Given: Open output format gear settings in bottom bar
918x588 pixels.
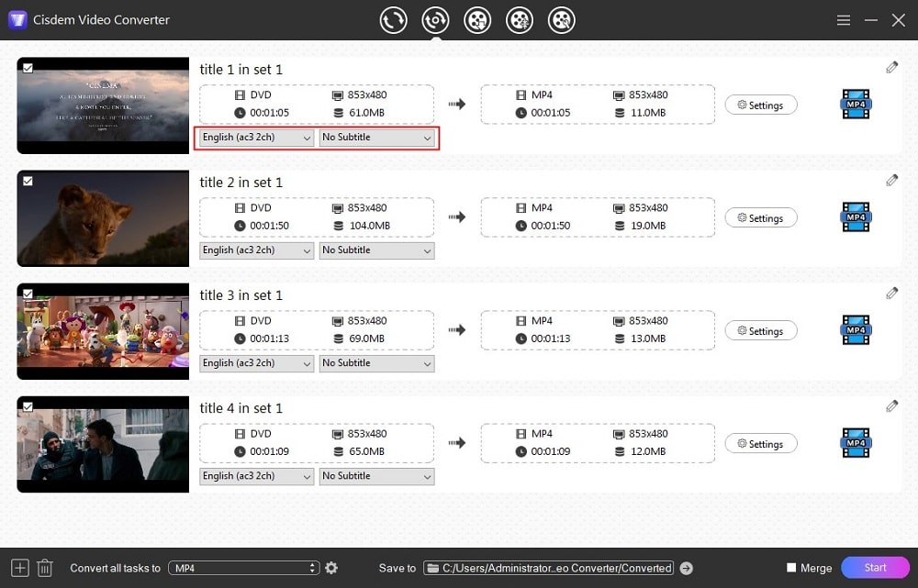Looking at the screenshot, I should (x=331, y=568).
